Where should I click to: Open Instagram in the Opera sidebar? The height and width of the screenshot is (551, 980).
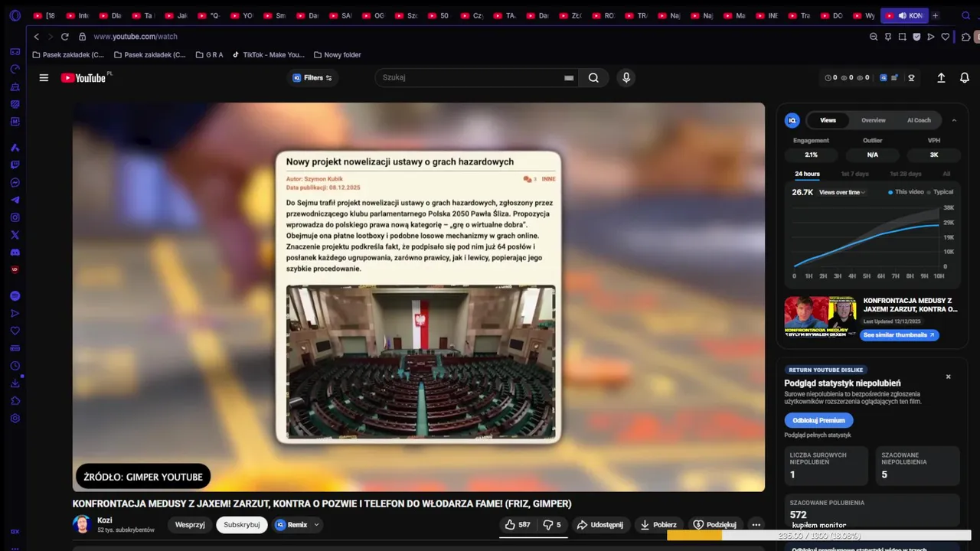(15, 217)
